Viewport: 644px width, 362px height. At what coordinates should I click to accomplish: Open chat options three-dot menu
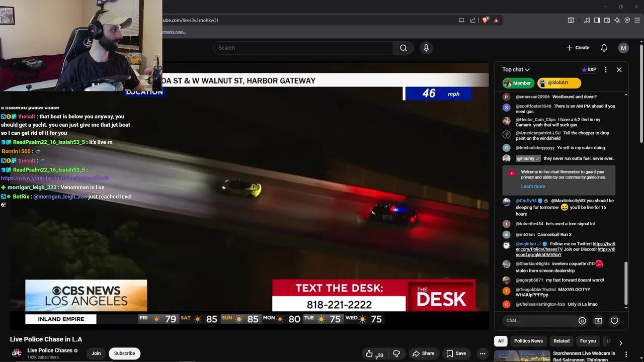pos(606,70)
